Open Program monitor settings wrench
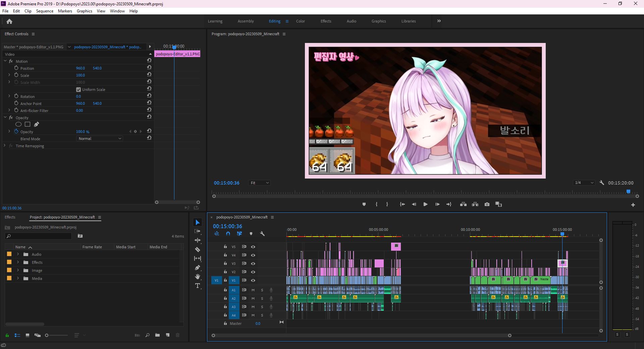The height and width of the screenshot is (349, 644). [602, 183]
